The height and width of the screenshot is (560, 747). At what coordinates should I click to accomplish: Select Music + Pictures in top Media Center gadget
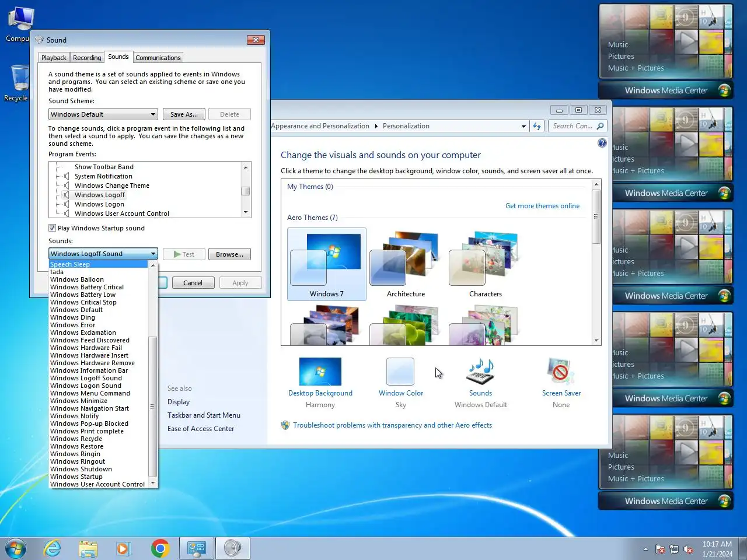(x=636, y=68)
